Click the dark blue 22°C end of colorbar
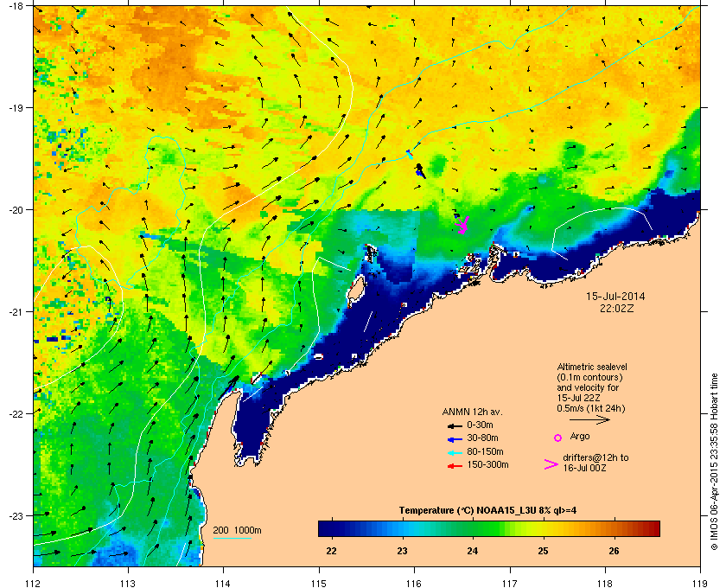726x588 pixels. click(x=325, y=528)
